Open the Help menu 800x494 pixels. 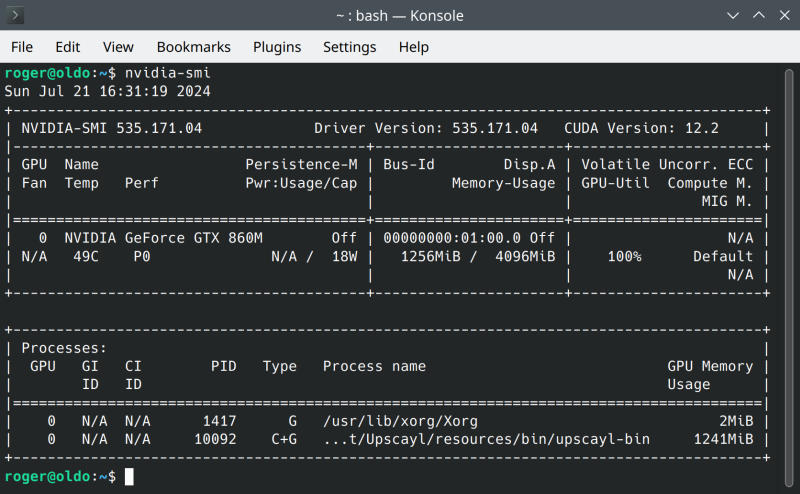413,47
